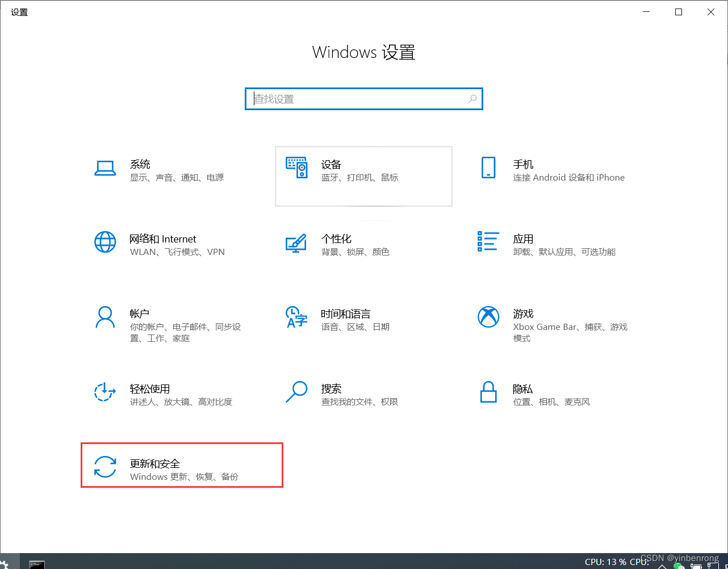The width and height of the screenshot is (728, 569).
Task: Click the text Windows 更新、恢复、备份
Action: coord(185,477)
